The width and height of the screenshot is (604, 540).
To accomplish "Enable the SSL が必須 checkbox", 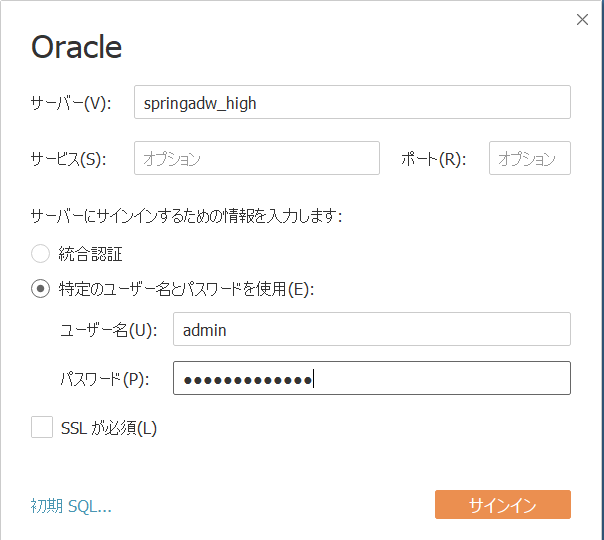I will [42, 427].
